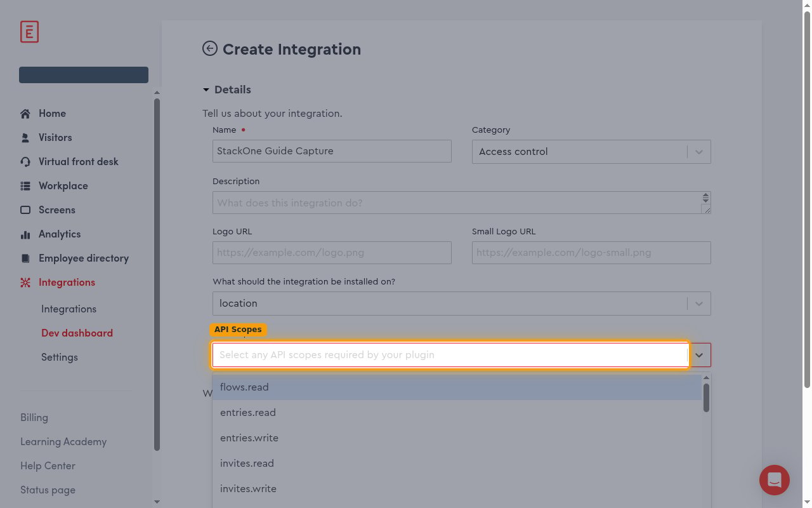Image resolution: width=812 pixels, height=508 pixels.
Task: Open the chat support bubble
Action: 775,479
